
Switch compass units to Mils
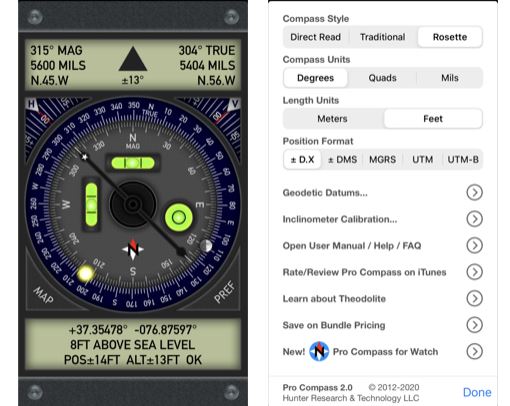pyautogui.click(x=450, y=78)
